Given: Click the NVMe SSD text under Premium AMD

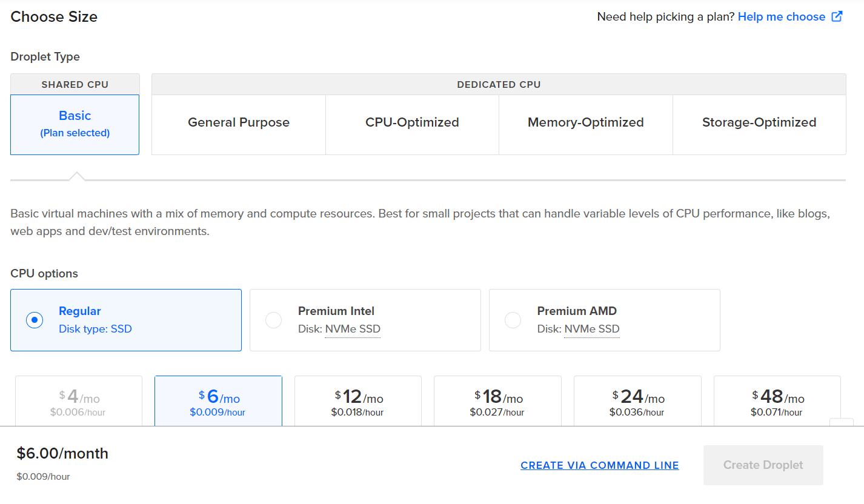Looking at the screenshot, I should point(592,329).
